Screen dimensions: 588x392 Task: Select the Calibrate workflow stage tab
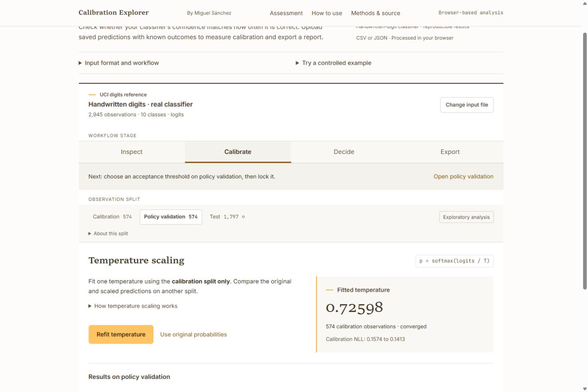click(x=238, y=152)
